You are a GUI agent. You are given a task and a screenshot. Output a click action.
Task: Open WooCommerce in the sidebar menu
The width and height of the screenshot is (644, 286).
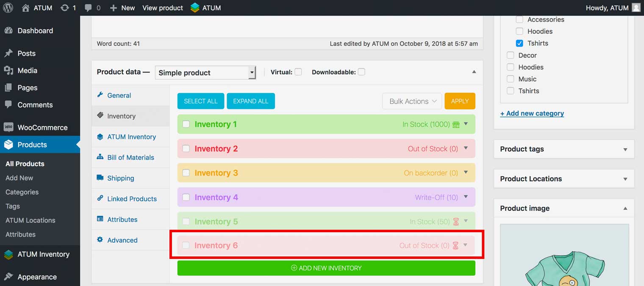point(42,128)
